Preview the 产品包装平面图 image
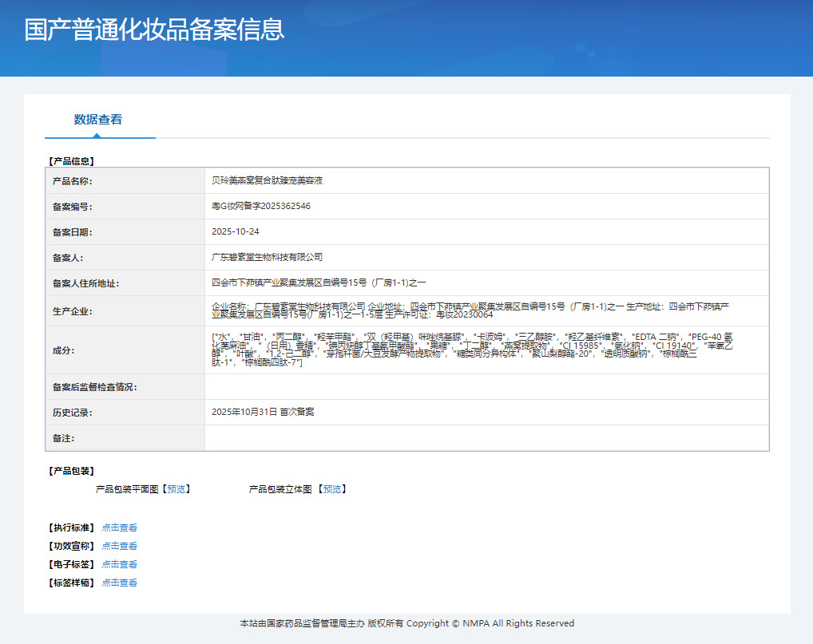The width and height of the screenshot is (813, 644). point(176,489)
